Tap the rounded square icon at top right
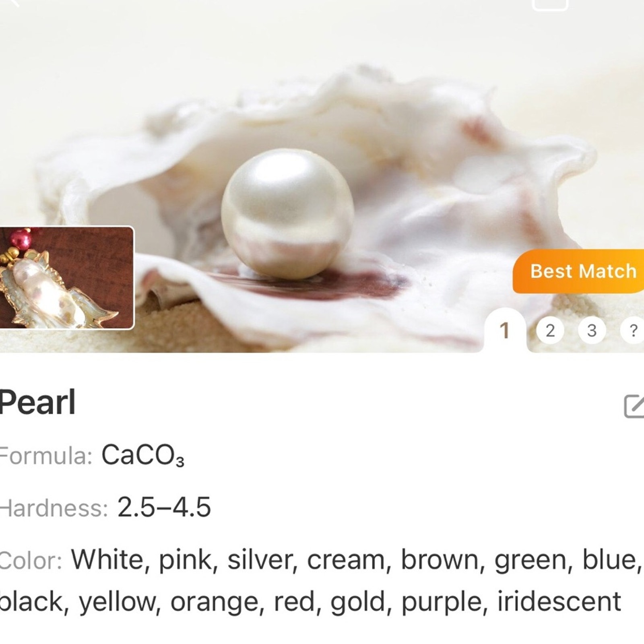The width and height of the screenshot is (644, 644). 550,5
